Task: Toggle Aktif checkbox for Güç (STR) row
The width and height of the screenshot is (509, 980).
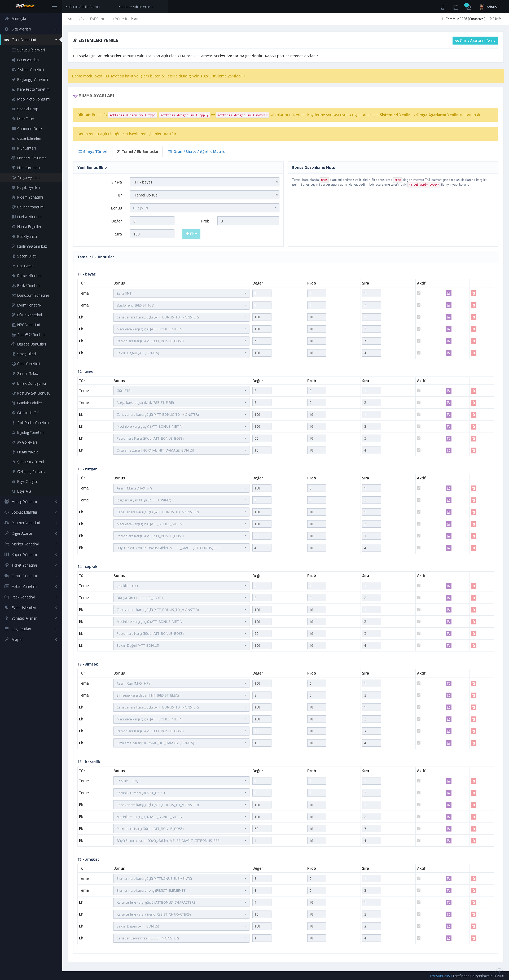Action: click(x=419, y=390)
